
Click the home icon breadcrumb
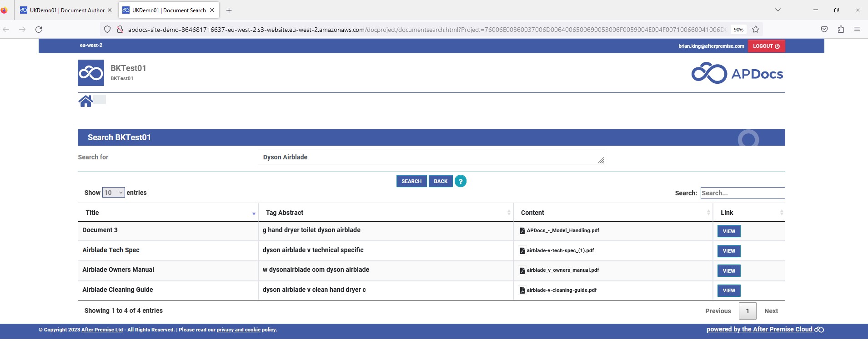pos(85,101)
